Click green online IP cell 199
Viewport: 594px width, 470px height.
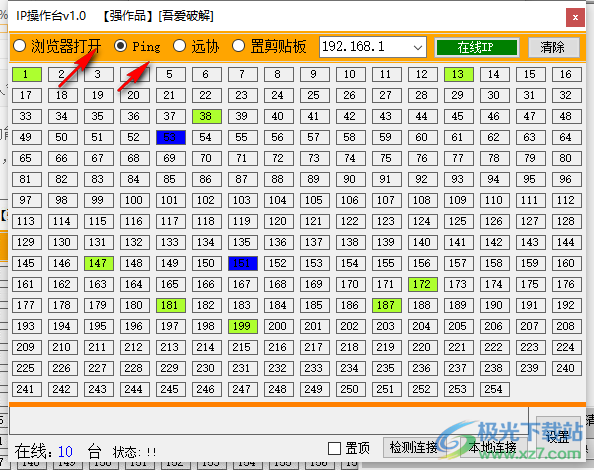(243, 326)
